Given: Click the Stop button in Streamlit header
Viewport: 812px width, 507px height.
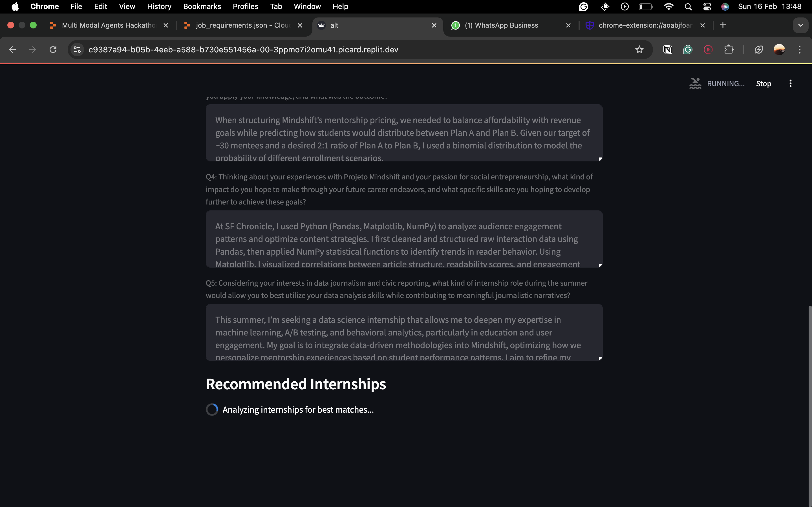Looking at the screenshot, I should click(x=763, y=84).
